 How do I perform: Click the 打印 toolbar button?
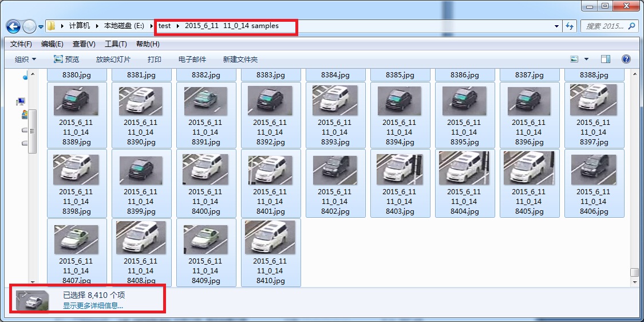(155, 60)
